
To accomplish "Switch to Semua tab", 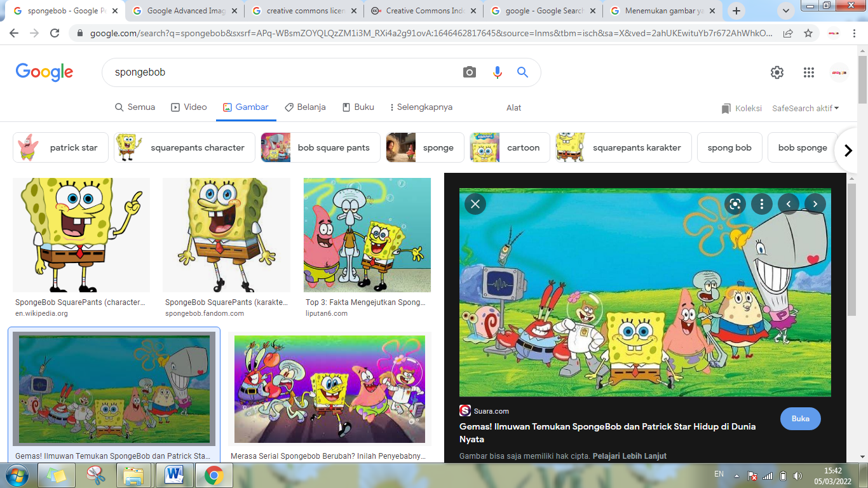I will [x=135, y=107].
